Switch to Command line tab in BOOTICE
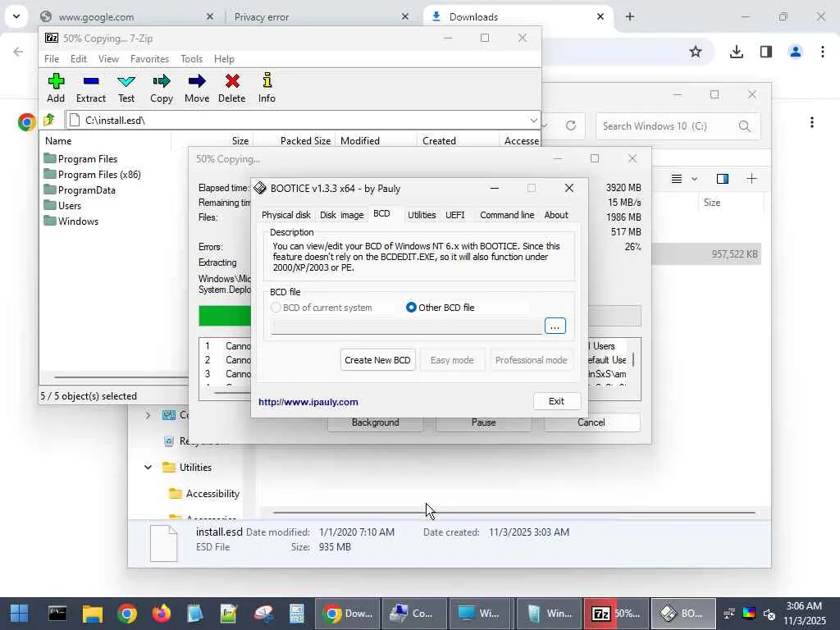The height and width of the screenshot is (630, 840). tap(507, 215)
